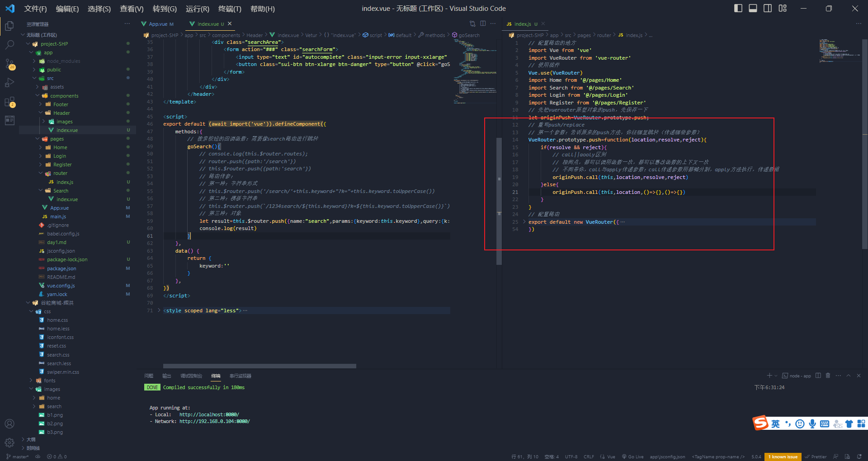Expand folded style block on line 71
868x461 pixels.
click(x=159, y=310)
